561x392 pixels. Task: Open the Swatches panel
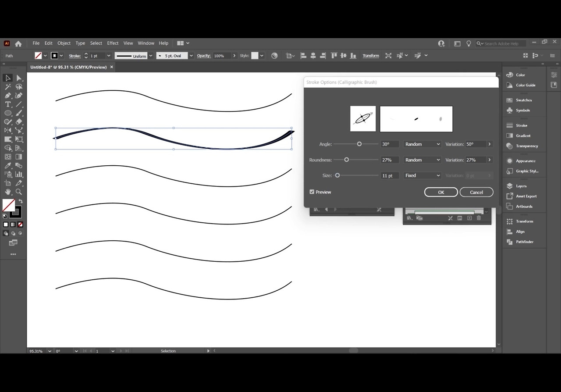(523, 100)
